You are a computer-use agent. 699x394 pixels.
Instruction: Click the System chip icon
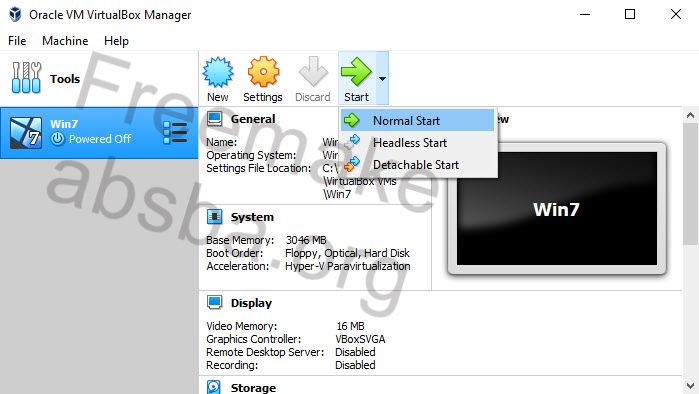click(214, 217)
